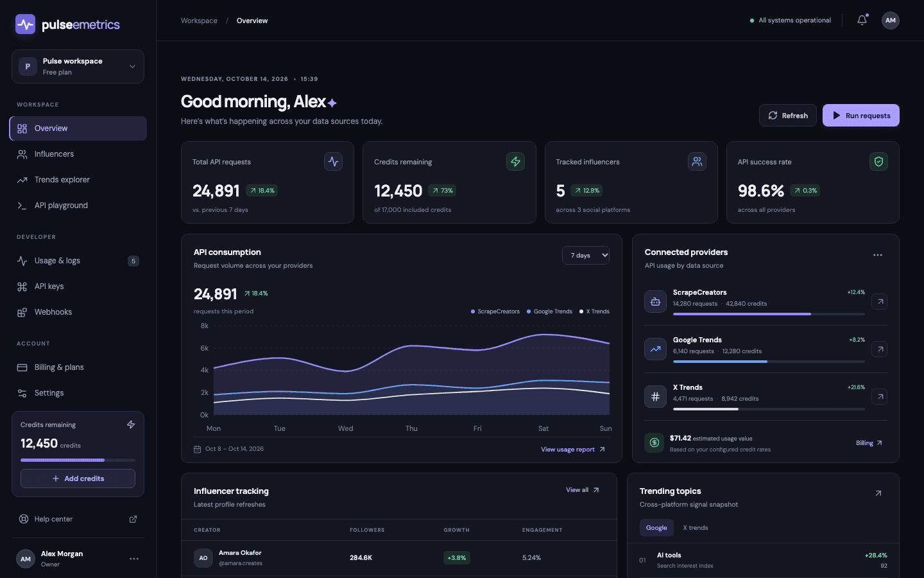Navigate to API playground

click(78, 206)
